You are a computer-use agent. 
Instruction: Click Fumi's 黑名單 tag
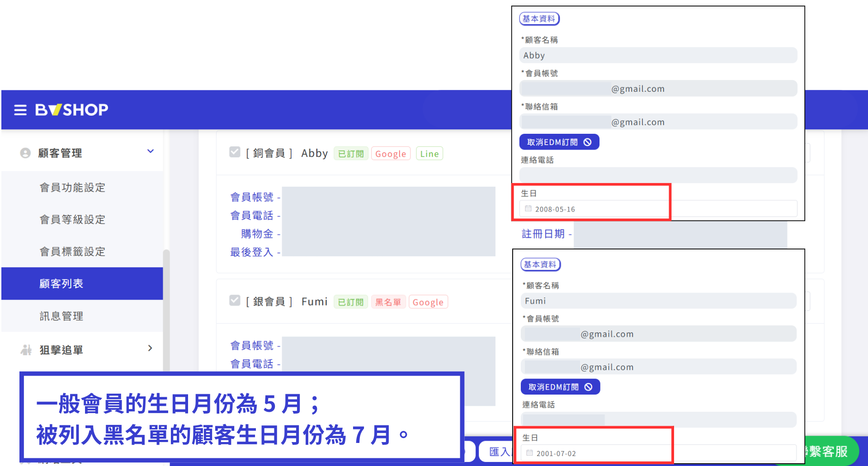pos(388,302)
